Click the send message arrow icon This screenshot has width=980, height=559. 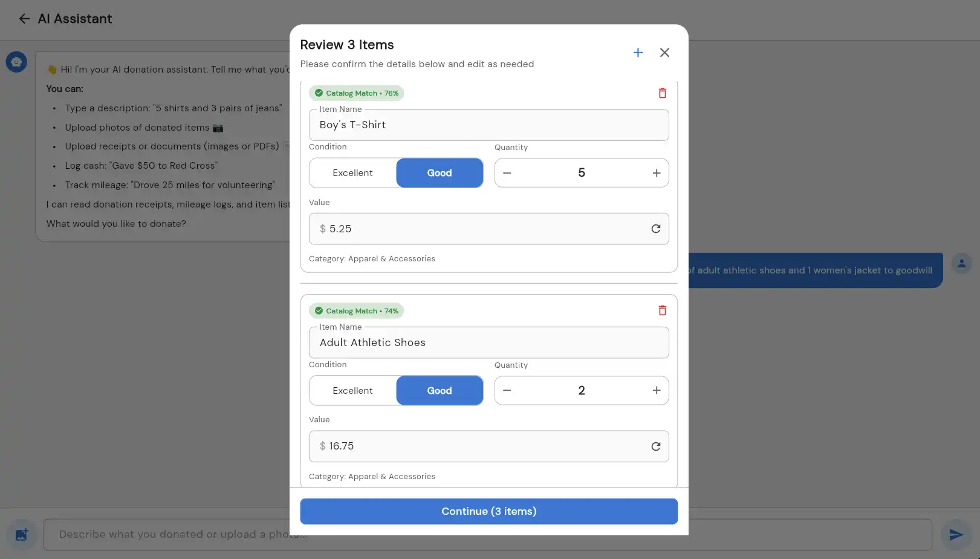(x=956, y=534)
